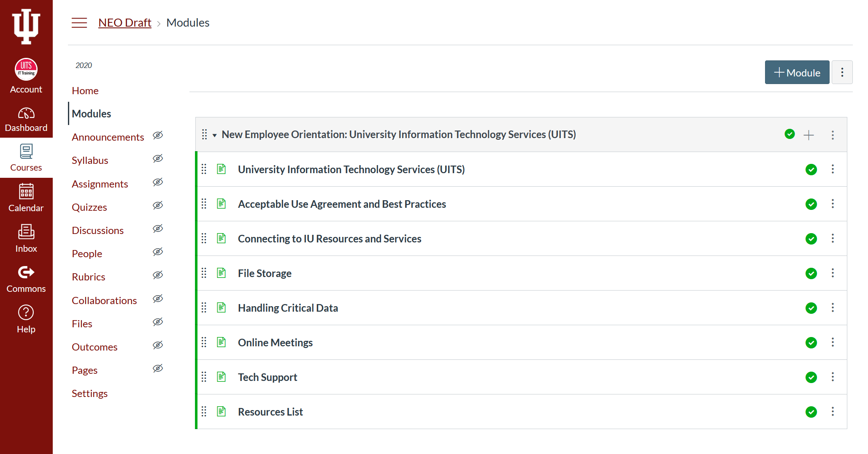Screen dimensions: 868x454
Task: Add item to module using plus icon
Action: pyautogui.click(x=809, y=135)
